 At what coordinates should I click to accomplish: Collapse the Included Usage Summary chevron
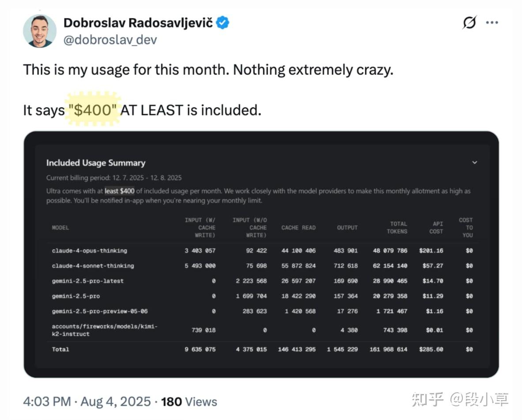click(x=475, y=162)
